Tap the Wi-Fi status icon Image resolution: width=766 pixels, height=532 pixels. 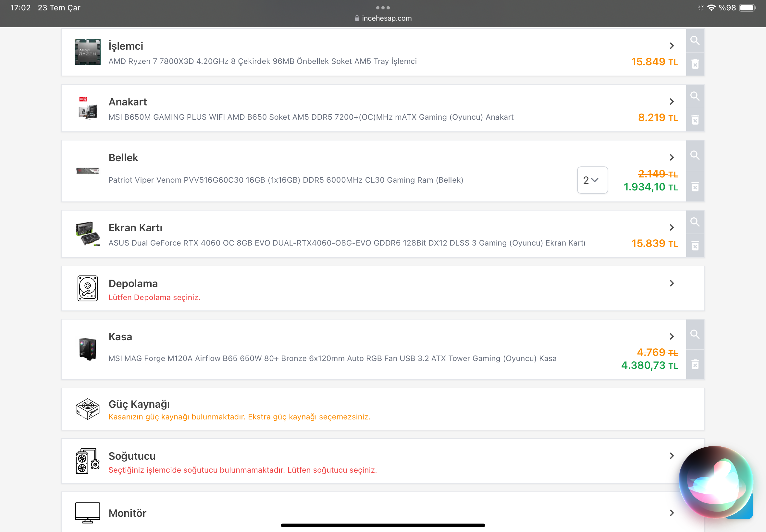pyautogui.click(x=711, y=8)
